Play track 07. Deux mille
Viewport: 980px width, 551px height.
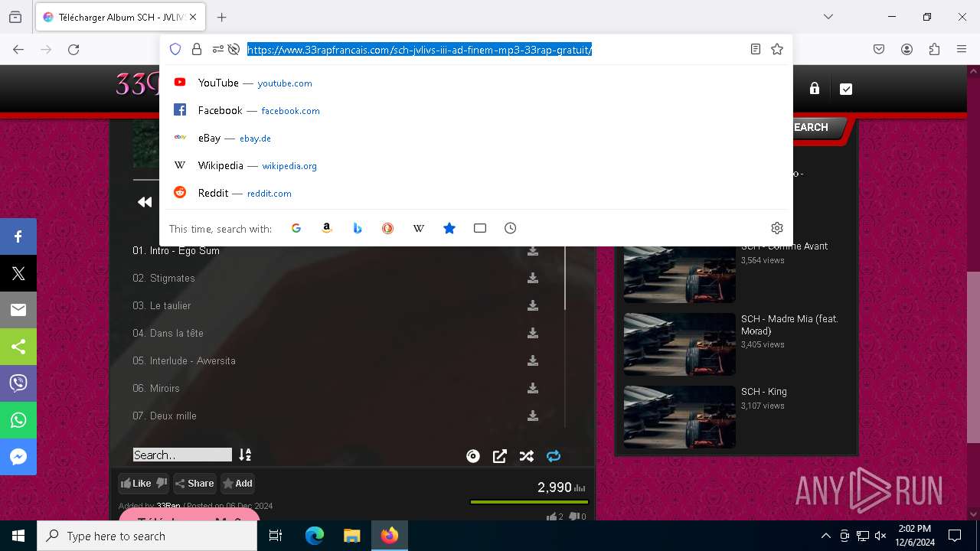pyautogui.click(x=165, y=416)
